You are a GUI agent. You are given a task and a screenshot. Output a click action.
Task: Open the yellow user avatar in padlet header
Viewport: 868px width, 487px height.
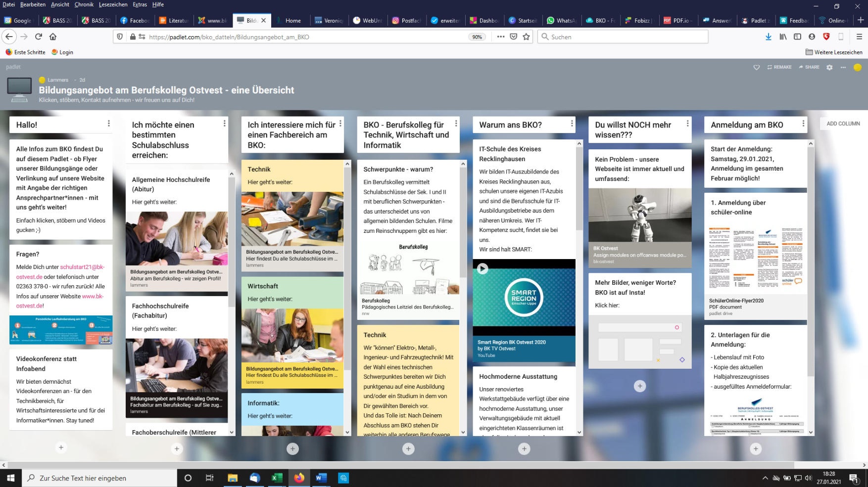point(858,67)
